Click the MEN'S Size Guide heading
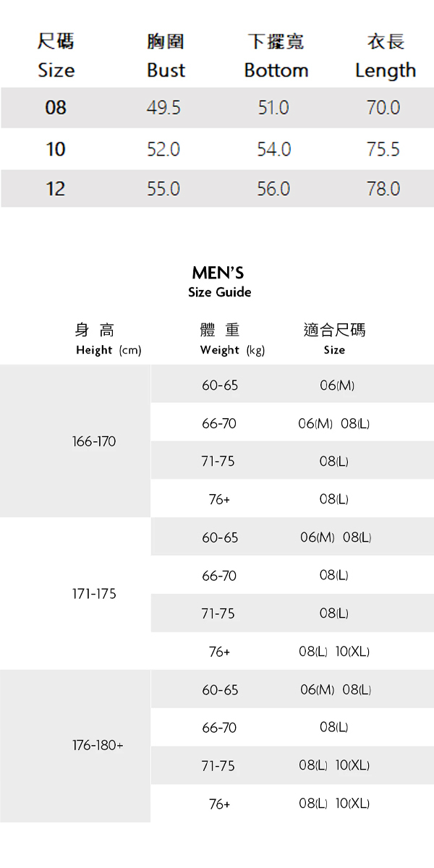Image resolution: width=434 pixels, height=868 pixels. pyautogui.click(x=218, y=281)
